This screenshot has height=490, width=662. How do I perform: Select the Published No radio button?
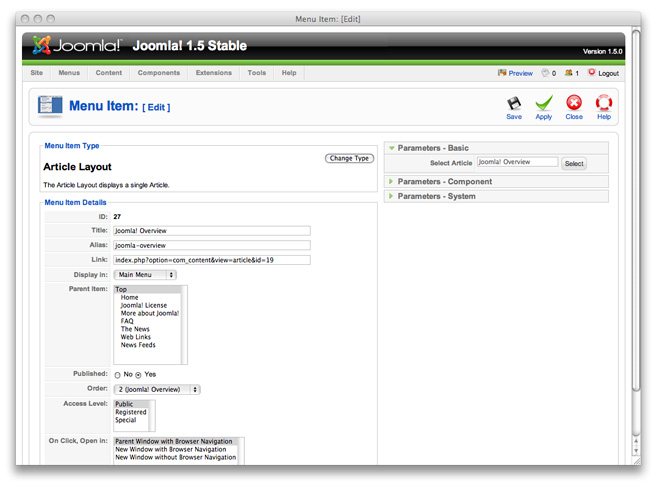coord(117,375)
